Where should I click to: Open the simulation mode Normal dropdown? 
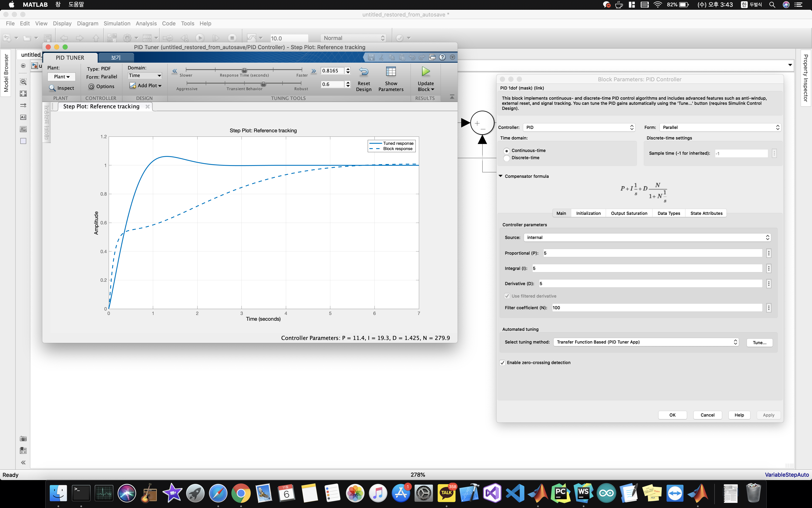(x=353, y=38)
